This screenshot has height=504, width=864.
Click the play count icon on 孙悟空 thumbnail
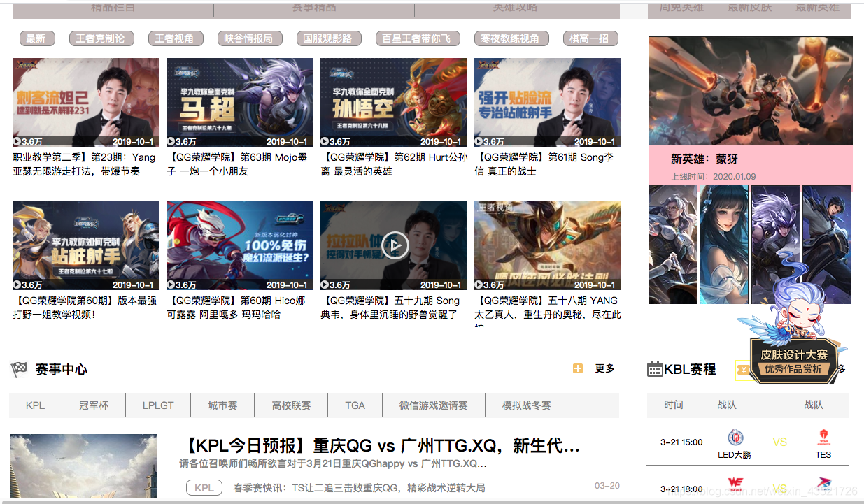pos(325,141)
